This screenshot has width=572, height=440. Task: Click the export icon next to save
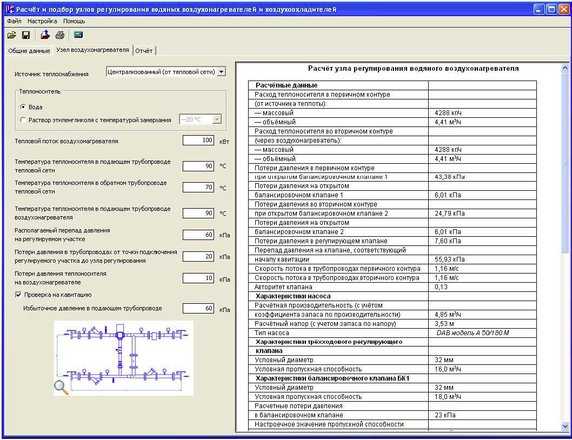click(x=45, y=35)
